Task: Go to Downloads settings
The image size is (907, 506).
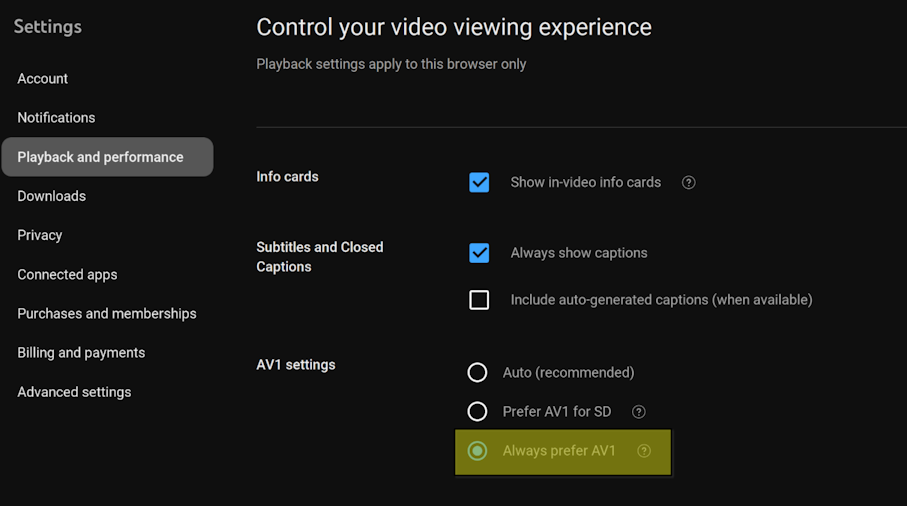Action: point(51,196)
